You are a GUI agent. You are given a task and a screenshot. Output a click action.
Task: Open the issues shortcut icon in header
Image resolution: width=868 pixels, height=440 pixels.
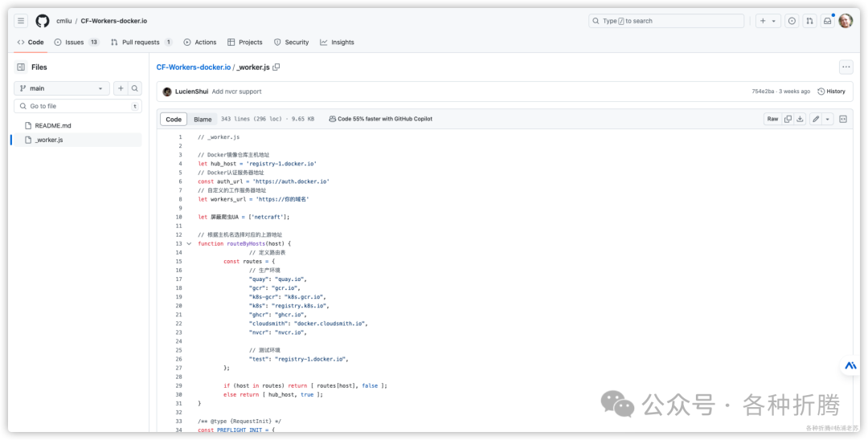click(792, 21)
